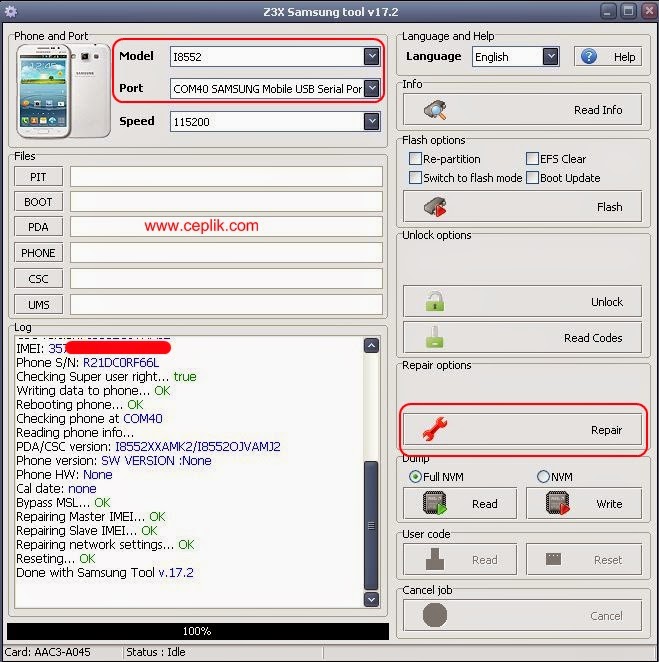Click the BOOT file path field

coord(226,202)
